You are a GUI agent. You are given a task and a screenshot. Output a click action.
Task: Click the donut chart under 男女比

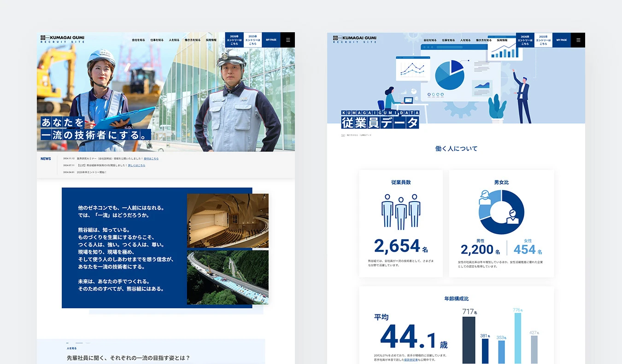pos(501,212)
